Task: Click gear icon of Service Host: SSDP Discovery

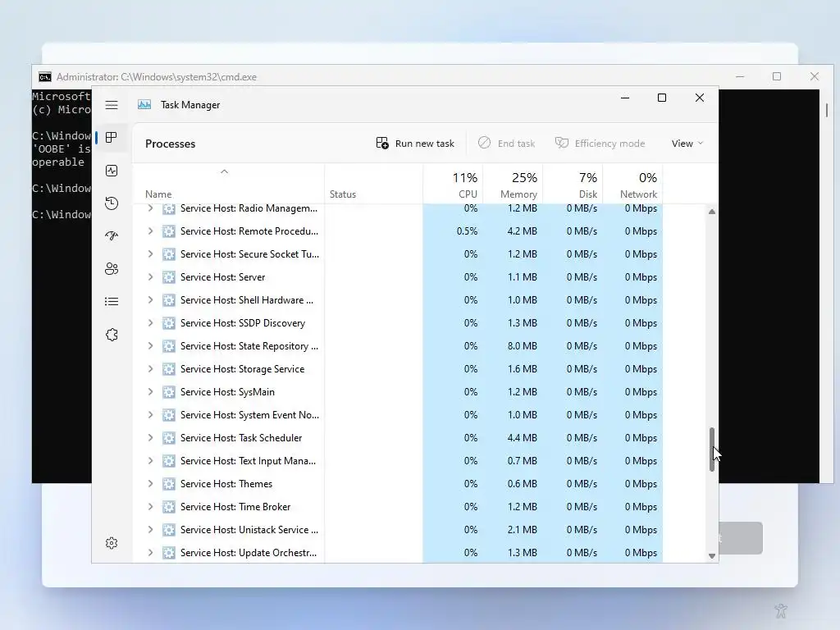Action: [x=169, y=323]
